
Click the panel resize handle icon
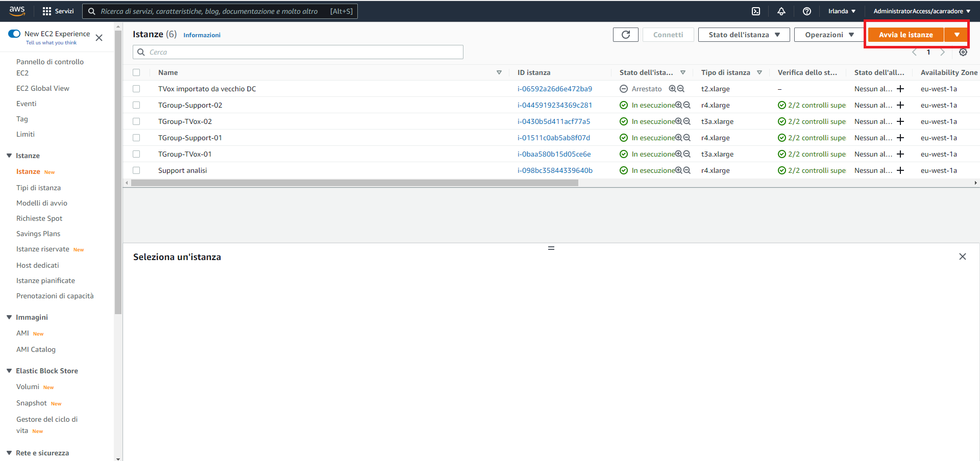pyautogui.click(x=551, y=248)
